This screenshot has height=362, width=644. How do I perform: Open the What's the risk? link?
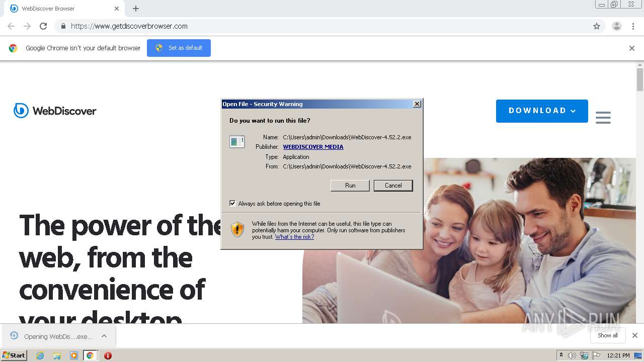pos(294,237)
